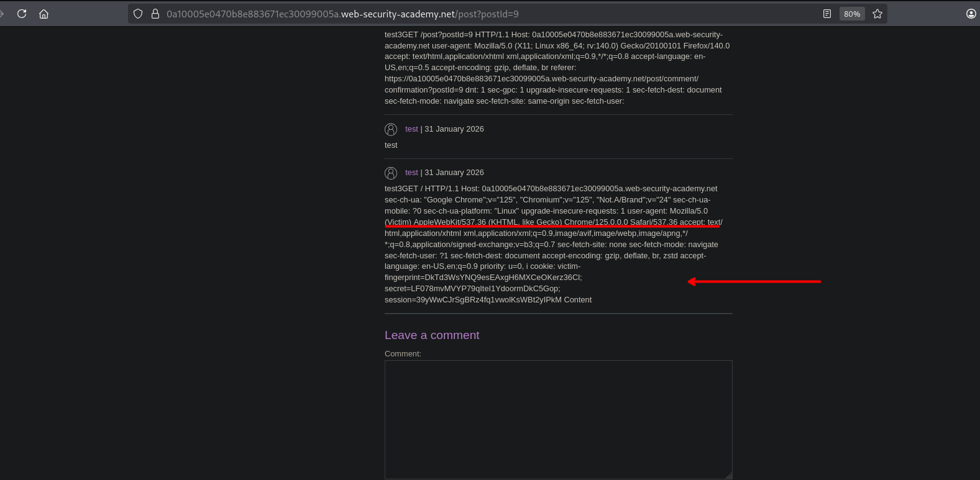Grab the comment box resize handle
This screenshot has width=980, height=480.
coord(729,476)
